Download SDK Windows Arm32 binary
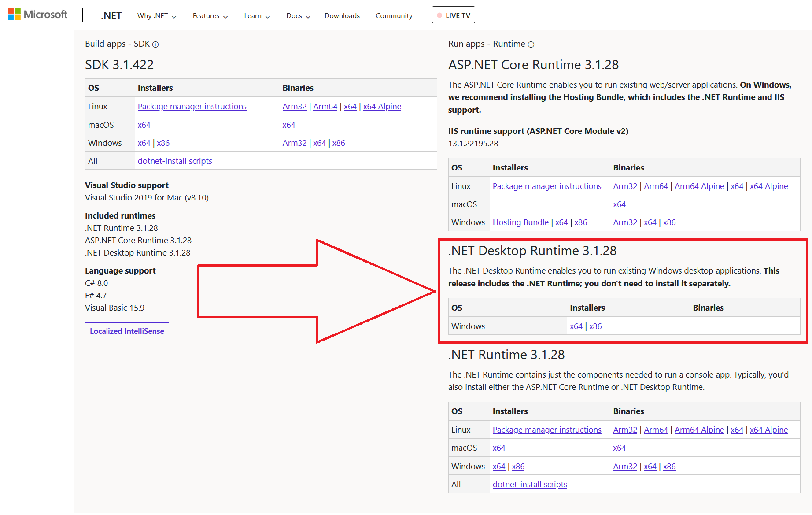Screen dimensions: 812x515 click(295, 143)
